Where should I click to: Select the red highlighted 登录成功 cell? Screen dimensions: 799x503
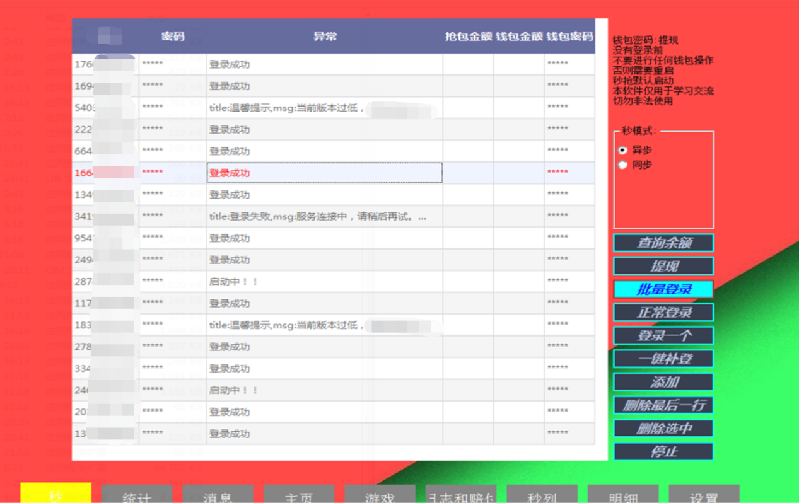point(324,173)
